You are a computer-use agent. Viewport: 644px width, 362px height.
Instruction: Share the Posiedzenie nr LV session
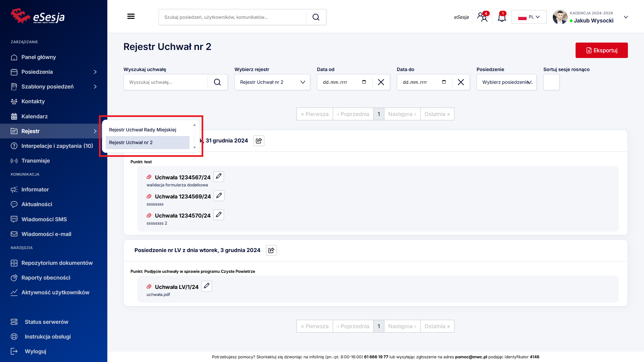[x=271, y=250]
